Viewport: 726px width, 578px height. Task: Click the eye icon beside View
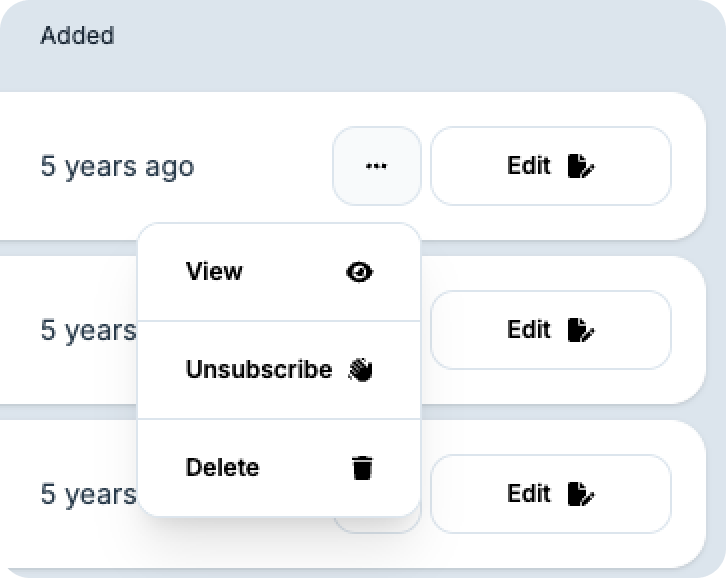click(x=360, y=272)
